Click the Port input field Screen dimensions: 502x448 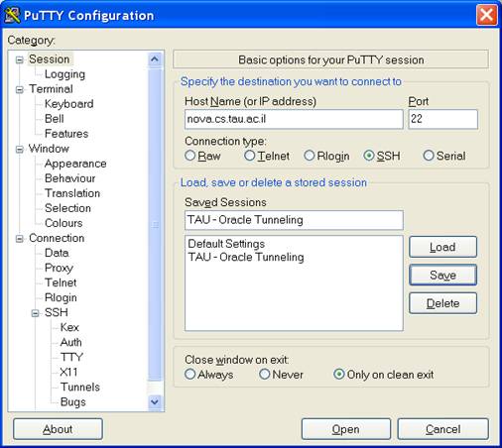[443, 119]
